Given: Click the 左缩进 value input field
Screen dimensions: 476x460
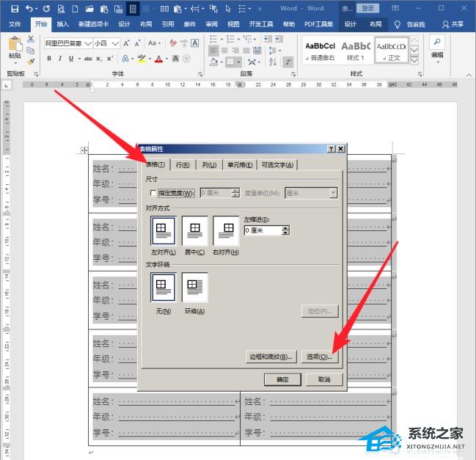Looking at the screenshot, I should click(x=262, y=230).
